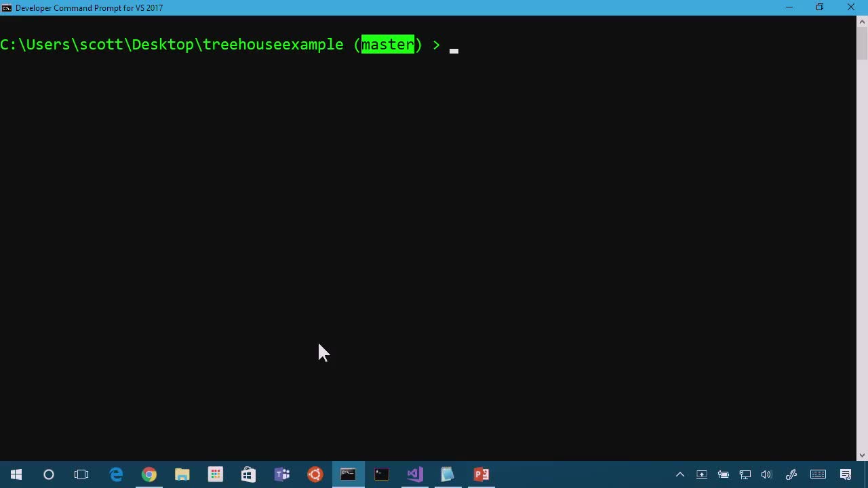This screenshot has height=488, width=868.
Task: Click the tray icon left of battery
Action: 702,474
